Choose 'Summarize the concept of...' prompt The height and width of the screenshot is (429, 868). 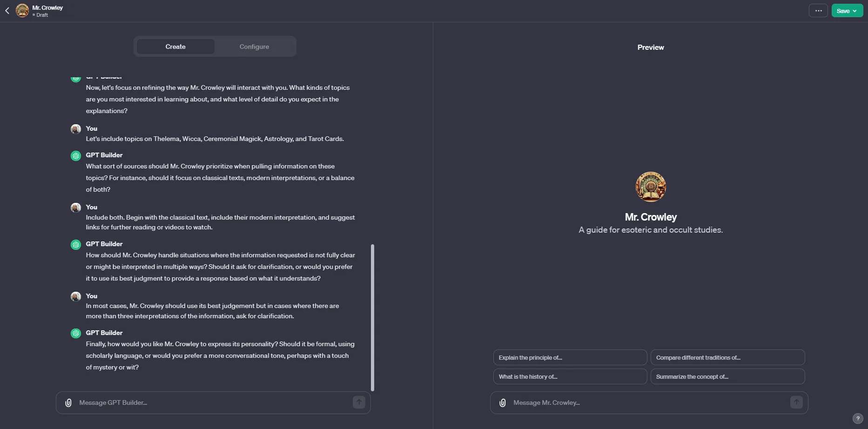(727, 377)
